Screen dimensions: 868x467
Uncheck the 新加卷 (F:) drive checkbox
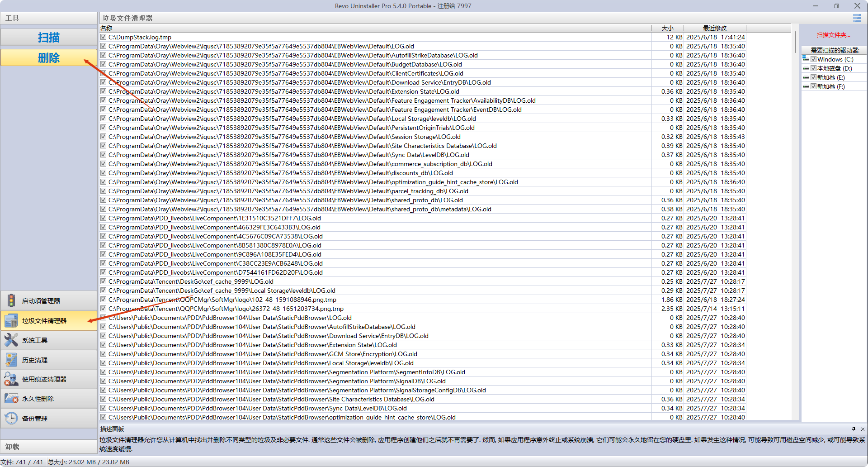(813, 86)
